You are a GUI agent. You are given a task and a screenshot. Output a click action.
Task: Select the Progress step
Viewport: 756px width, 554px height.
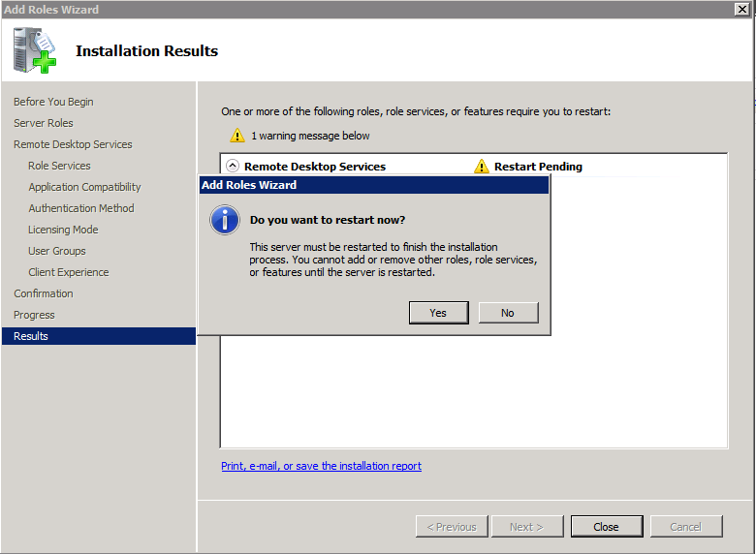[x=34, y=315]
